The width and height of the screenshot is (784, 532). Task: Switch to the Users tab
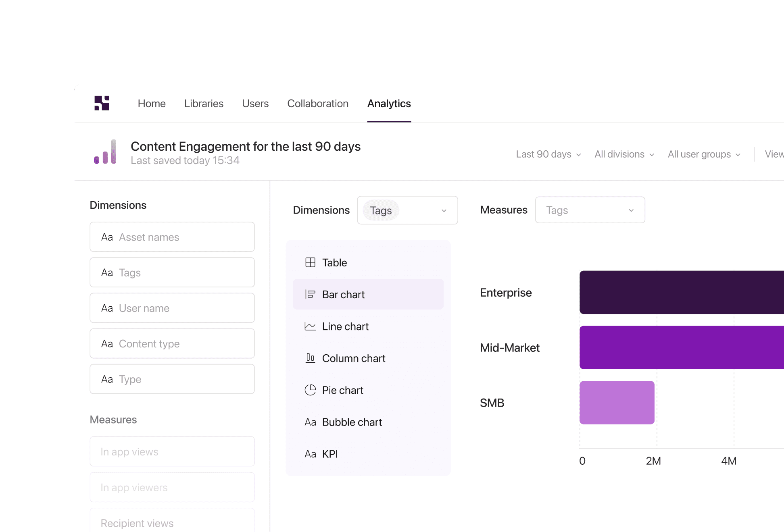[255, 104]
